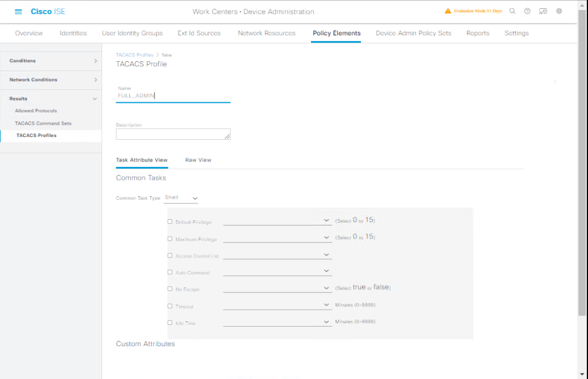This screenshot has height=379, width=588.
Task: Open the Access Control List dropdown
Action: (278, 254)
